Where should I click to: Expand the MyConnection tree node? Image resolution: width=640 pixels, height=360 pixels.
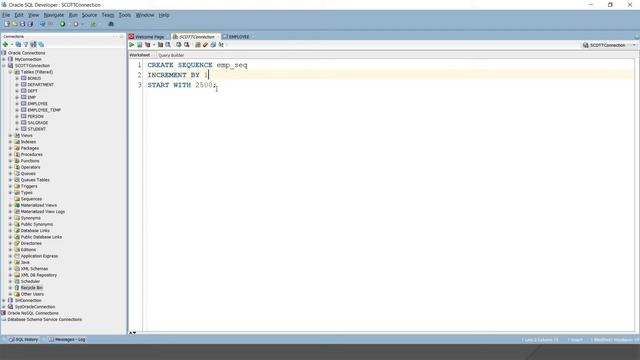pos(4,59)
